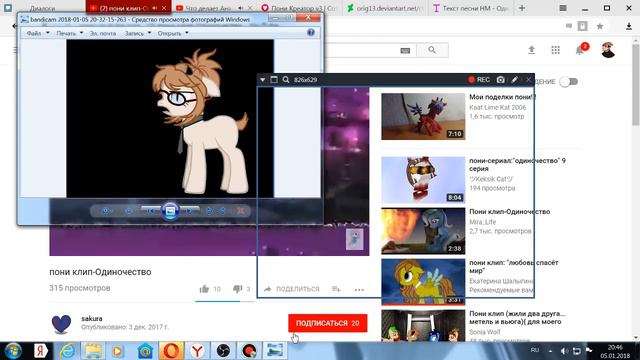Dislike the video with thumbs down
640x360 pixels.
(237, 289)
